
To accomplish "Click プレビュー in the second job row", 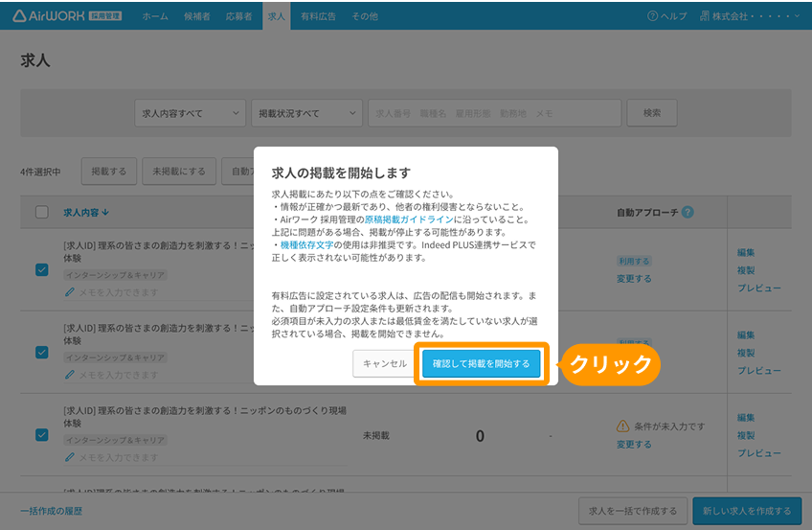I will tap(759, 371).
